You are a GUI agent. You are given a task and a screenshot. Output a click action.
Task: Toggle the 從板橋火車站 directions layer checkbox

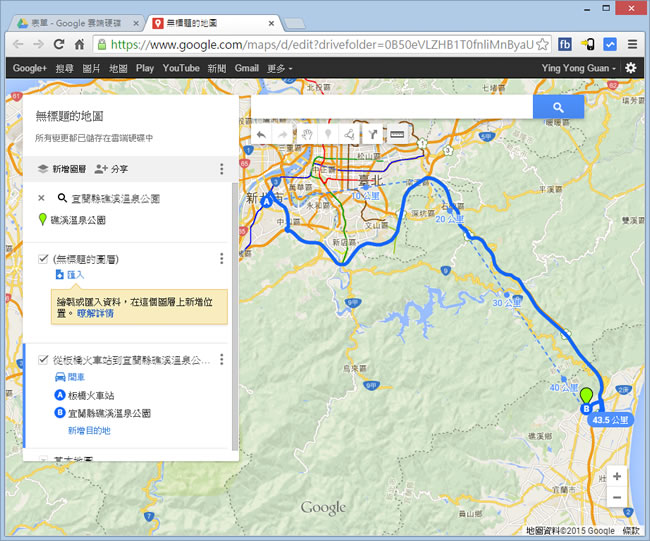[x=43, y=359]
